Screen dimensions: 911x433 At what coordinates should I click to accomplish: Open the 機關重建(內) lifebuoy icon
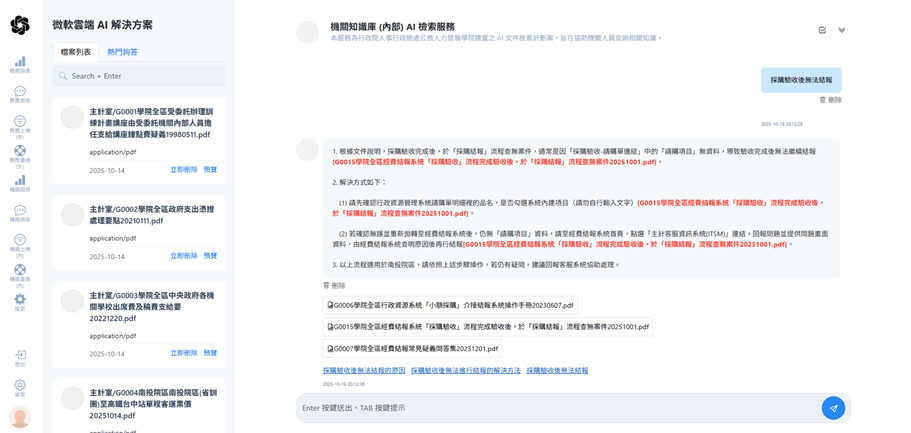20,270
